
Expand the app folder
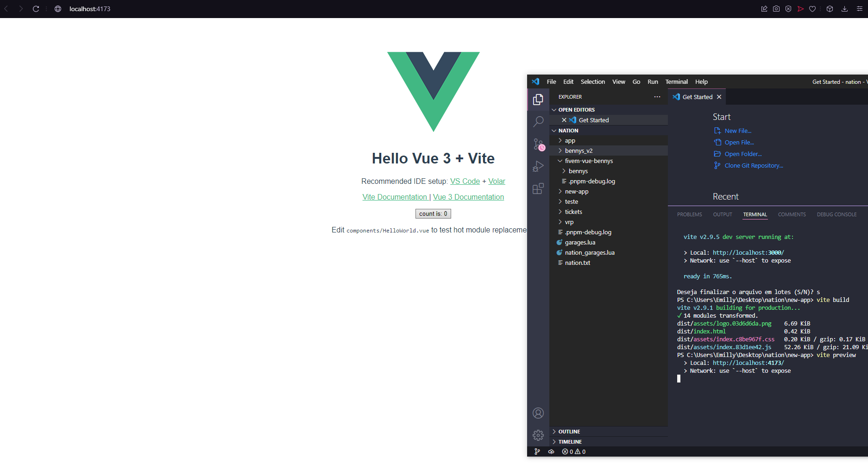tap(609, 141)
